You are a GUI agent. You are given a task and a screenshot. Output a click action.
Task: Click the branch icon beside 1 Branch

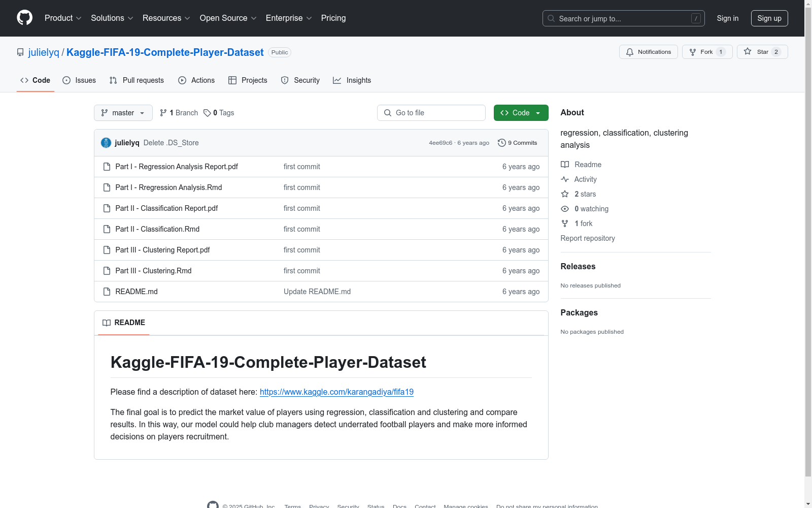[x=163, y=113]
